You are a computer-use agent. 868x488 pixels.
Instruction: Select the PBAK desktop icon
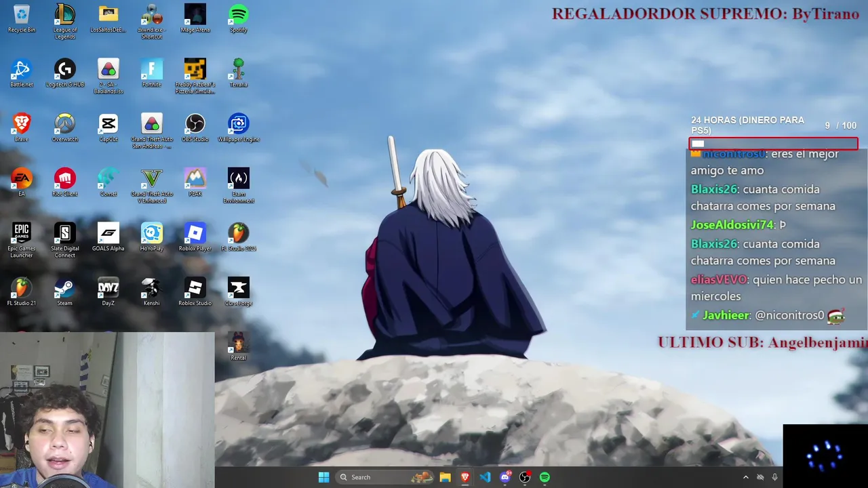click(x=195, y=182)
